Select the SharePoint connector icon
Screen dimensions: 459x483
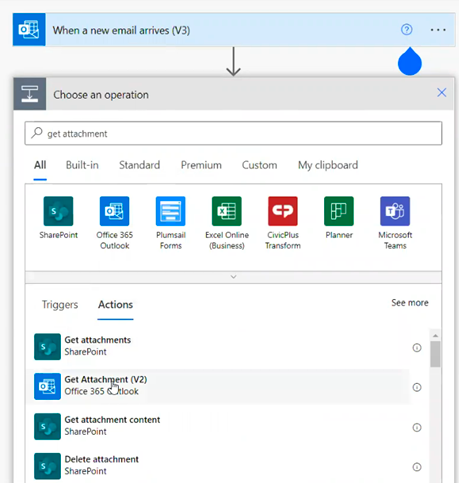tap(58, 211)
